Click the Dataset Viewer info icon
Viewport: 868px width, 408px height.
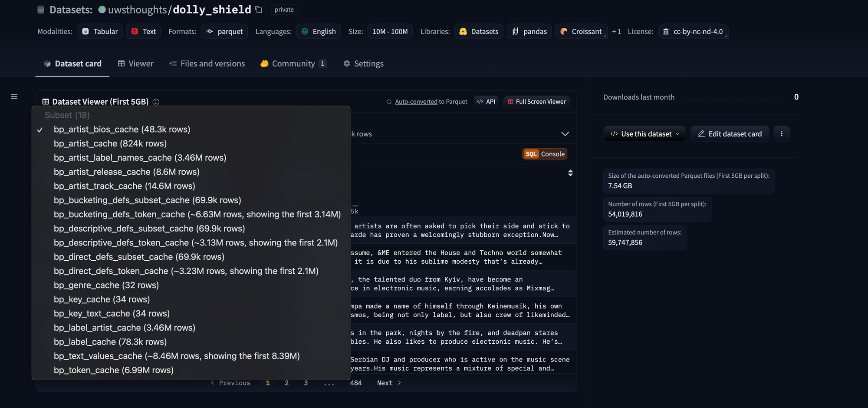[x=156, y=102]
